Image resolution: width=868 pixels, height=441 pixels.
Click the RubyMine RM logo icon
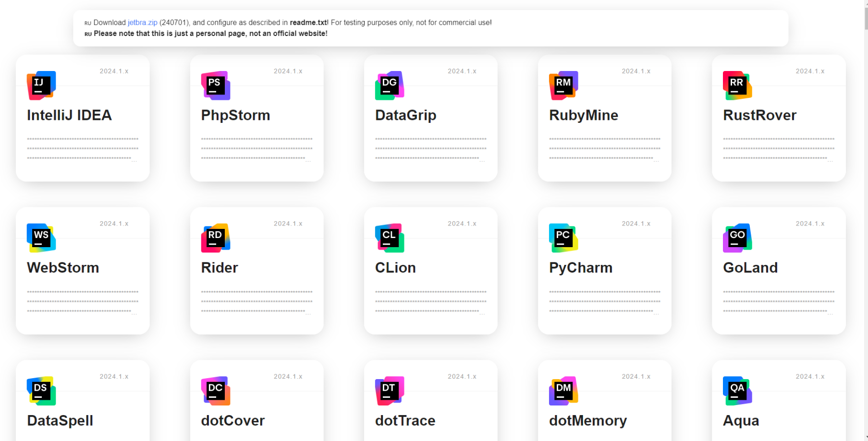(563, 85)
